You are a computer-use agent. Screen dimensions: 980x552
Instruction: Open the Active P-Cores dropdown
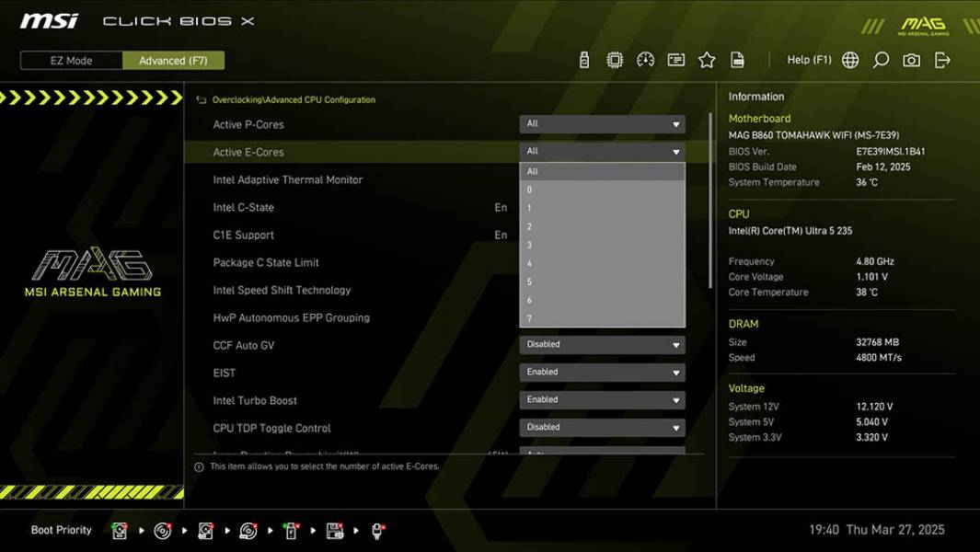click(x=602, y=124)
